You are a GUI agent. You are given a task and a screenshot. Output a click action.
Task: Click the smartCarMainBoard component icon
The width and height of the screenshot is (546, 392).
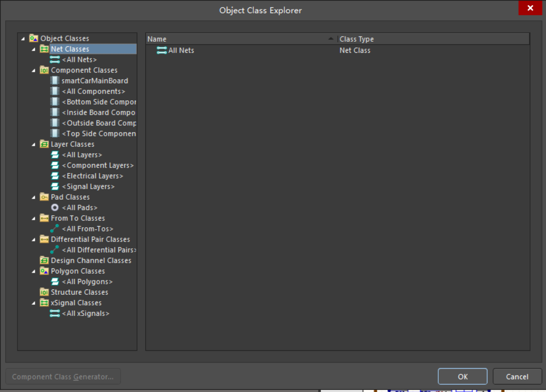tap(54, 81)
